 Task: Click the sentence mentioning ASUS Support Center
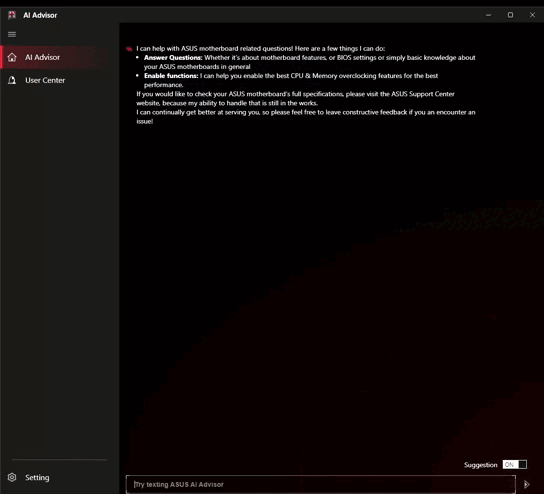[295, 99]
